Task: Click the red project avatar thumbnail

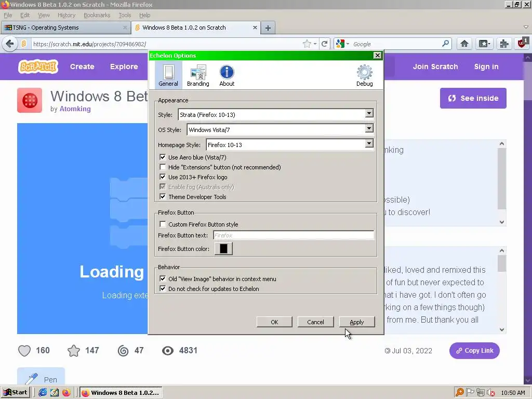Action: pos(30,100)
